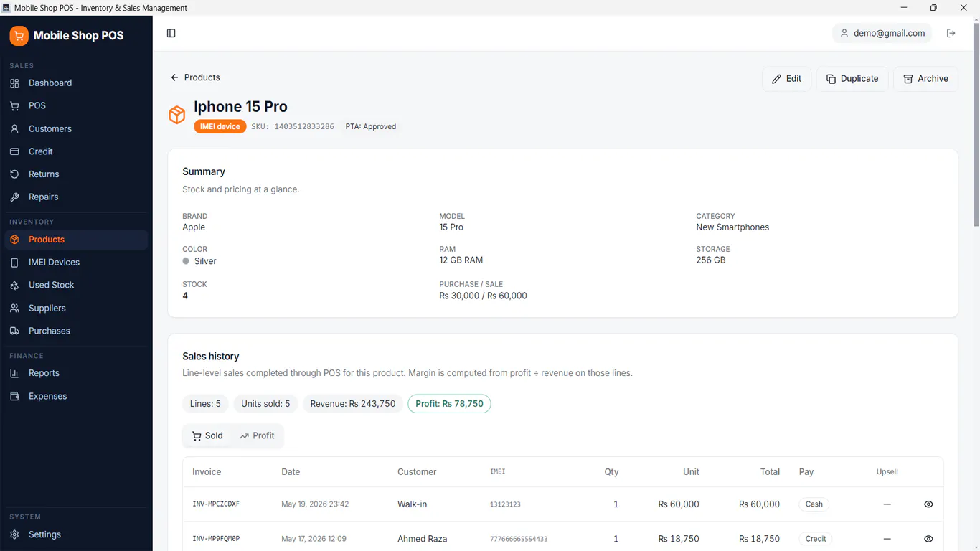The width and height of the screenshot is (980, 551).
Task: Click the orange product box icon
Action: 176,115
